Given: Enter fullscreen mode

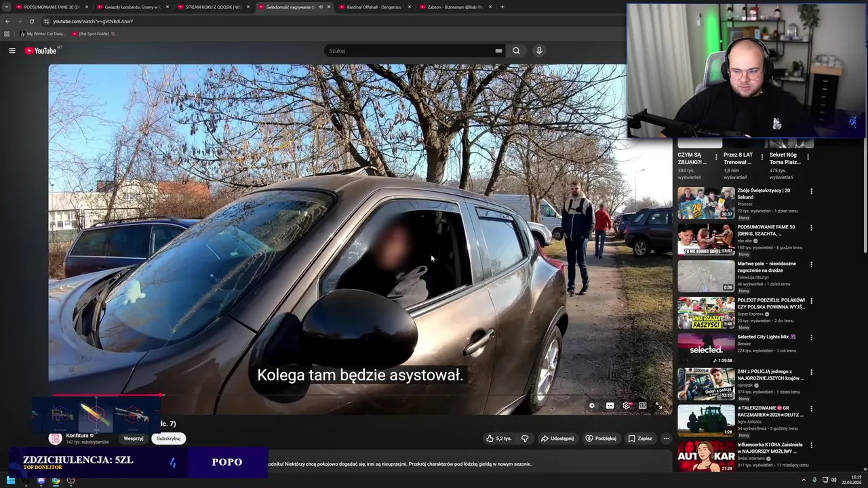Looking at the screenshot, I should click(658, 406).
